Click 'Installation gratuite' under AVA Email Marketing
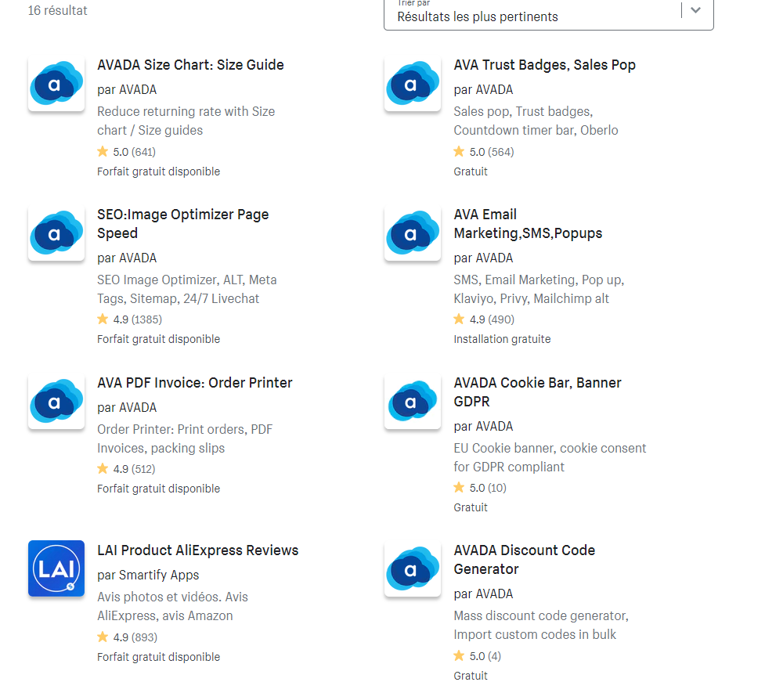The height and width of the screenshot is (700, 765). click(502, 339)
